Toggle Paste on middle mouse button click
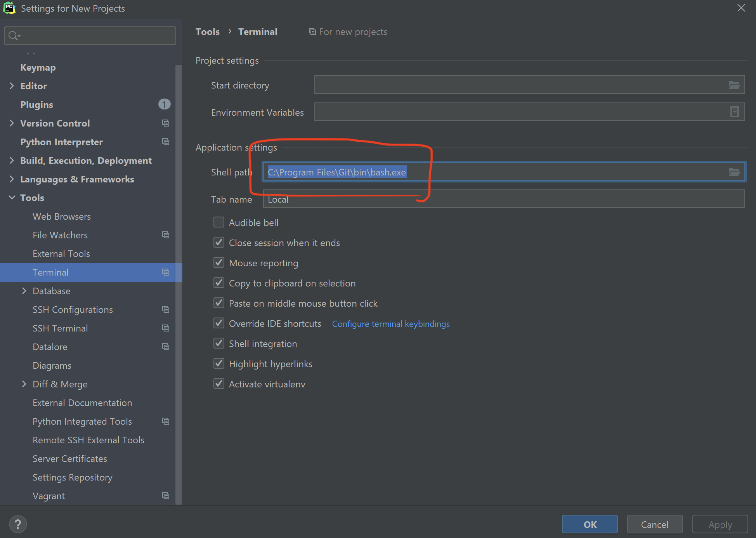This screenshot has width=756, height=538. click(x=219, y=303)
